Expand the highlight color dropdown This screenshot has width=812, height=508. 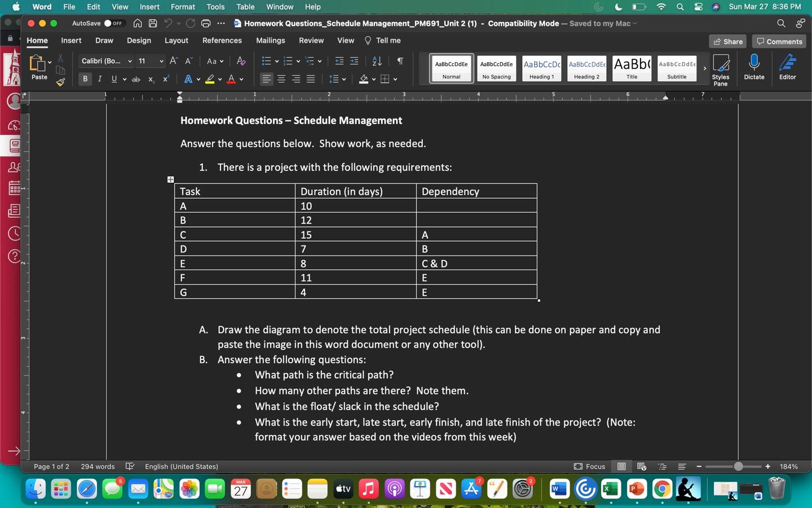(219, 79)
